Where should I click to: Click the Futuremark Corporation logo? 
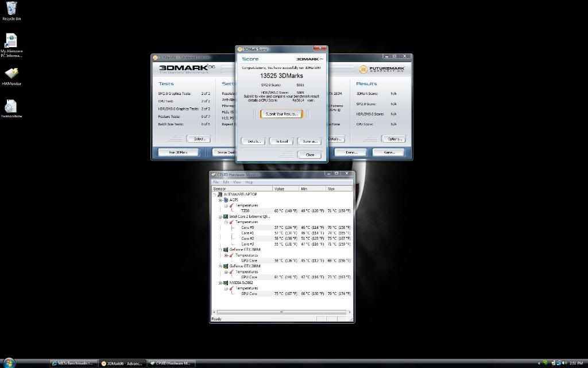pyautogui.click(x=382, y=69)
